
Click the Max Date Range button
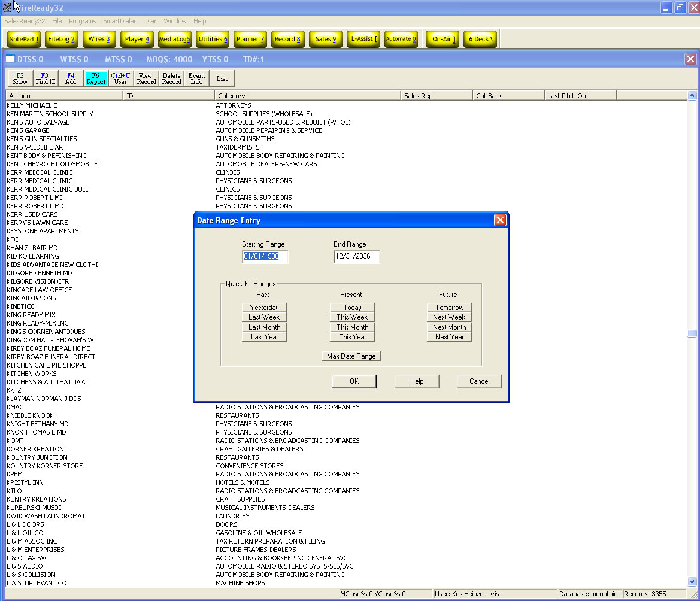(x=351, y=356)
